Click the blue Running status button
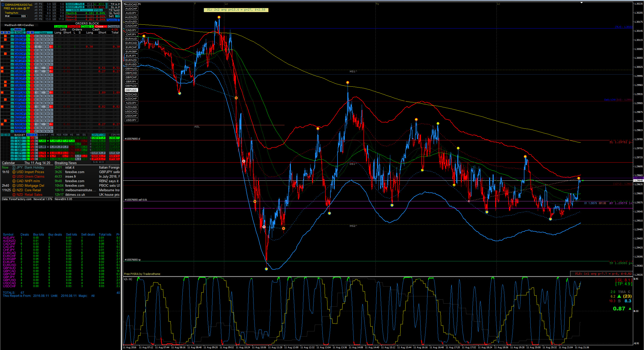The width and height of the screenshot is (644, 350). click(x=111, y=20)
